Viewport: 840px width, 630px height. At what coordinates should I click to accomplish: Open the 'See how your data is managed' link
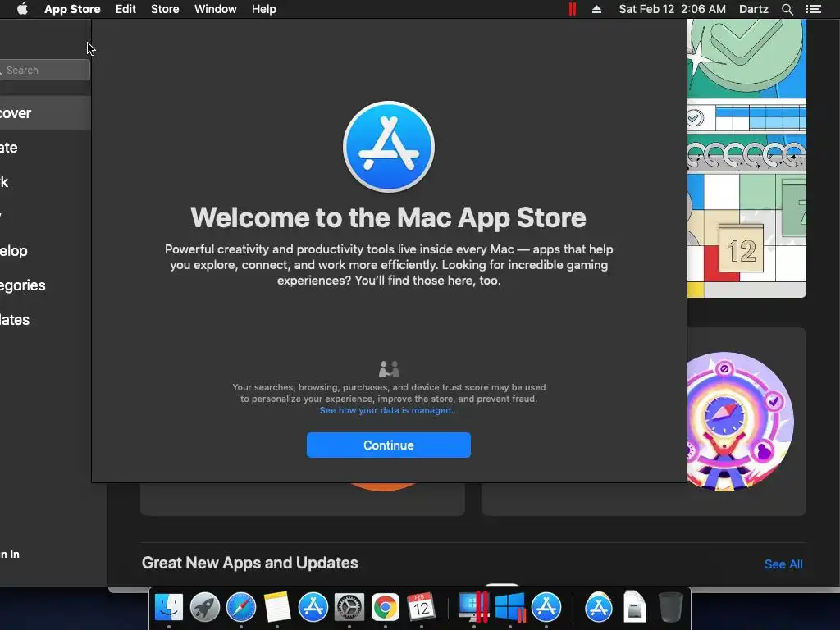click(388, 410)
